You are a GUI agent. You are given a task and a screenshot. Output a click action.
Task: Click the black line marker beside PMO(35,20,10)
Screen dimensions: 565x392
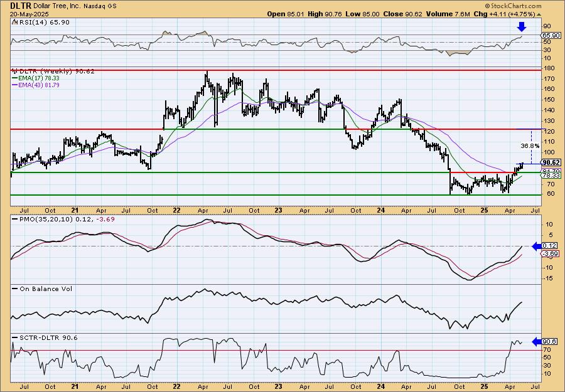click(15, 219)
